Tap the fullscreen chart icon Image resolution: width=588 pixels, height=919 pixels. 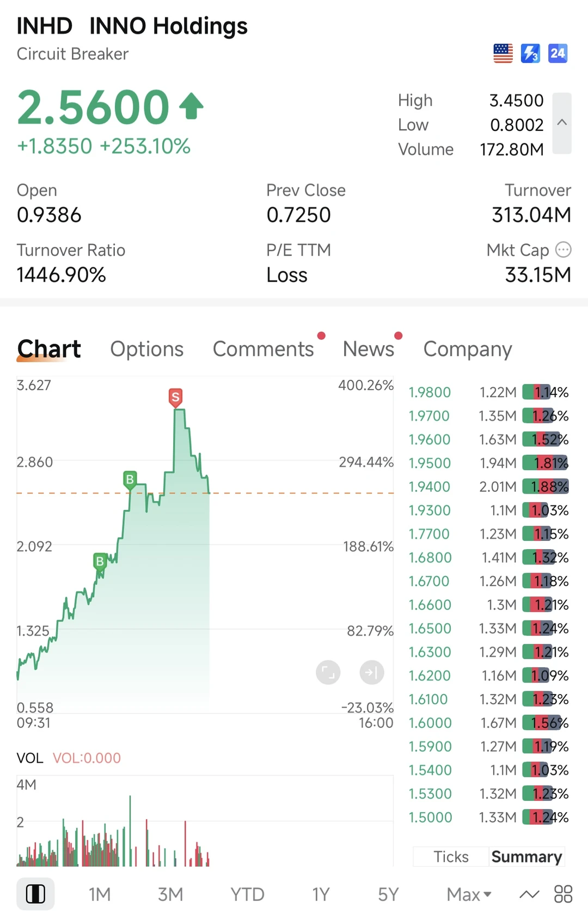(328, 672)
